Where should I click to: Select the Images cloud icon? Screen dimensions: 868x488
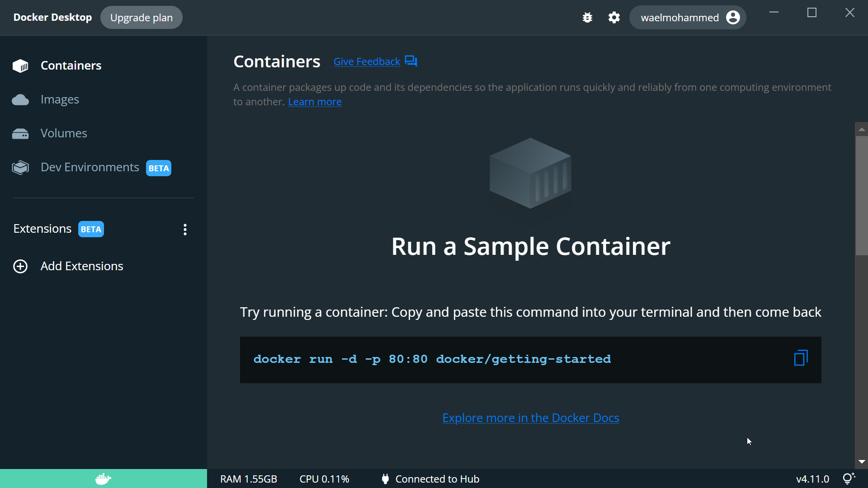click(x=20, y=99)
